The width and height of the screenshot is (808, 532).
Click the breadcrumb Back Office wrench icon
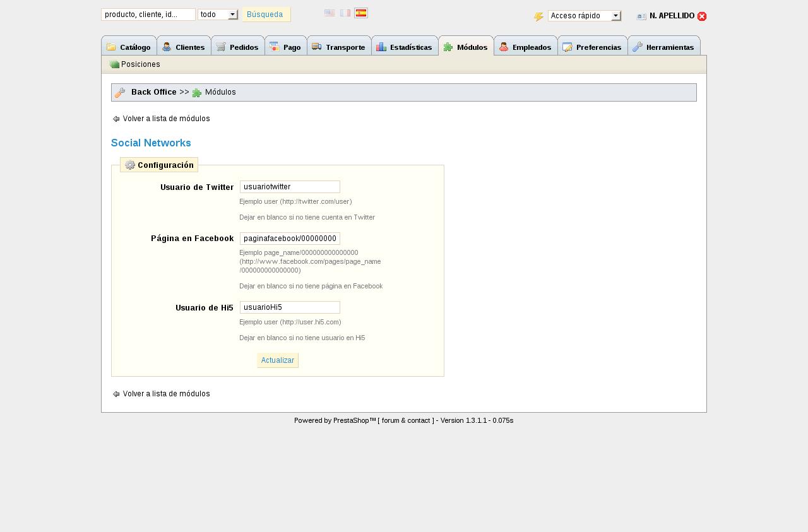pyautogui.click(x=120, y=93)
